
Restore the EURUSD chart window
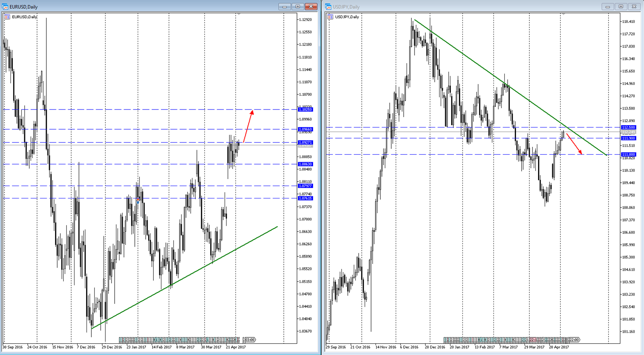(x=298, y=6)
